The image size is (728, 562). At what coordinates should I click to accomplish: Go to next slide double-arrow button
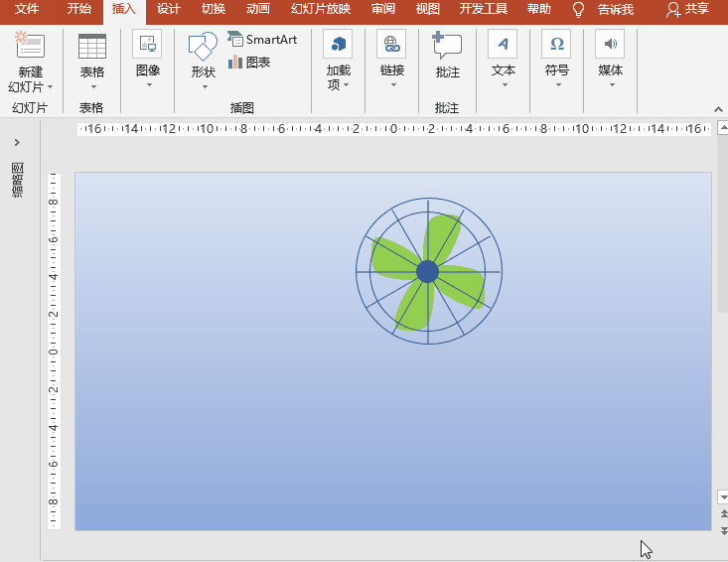[723, 530]
